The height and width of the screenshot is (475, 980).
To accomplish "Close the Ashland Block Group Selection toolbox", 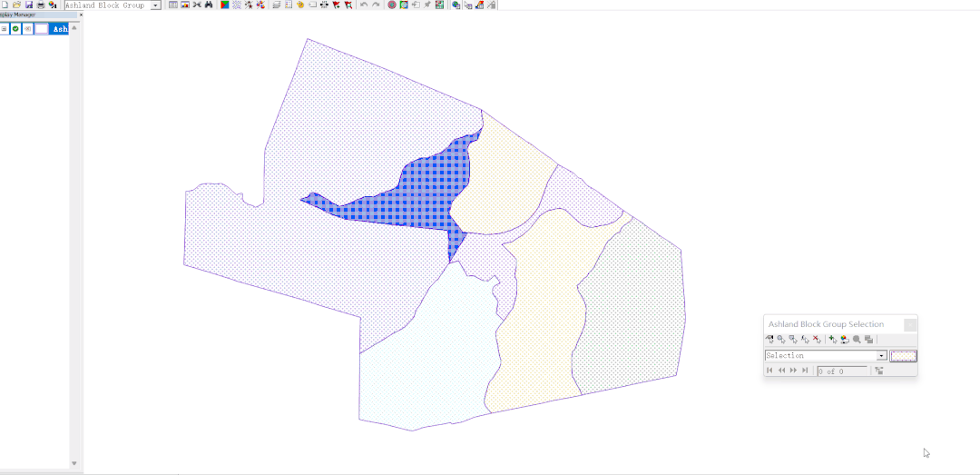I will [910, 325].
